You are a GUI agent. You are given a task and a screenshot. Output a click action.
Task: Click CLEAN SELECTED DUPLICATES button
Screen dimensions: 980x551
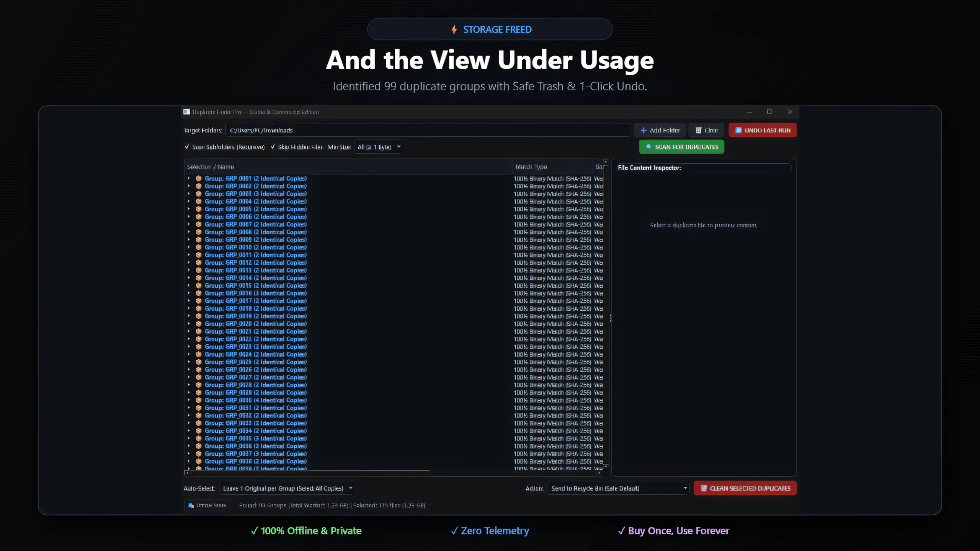pos(745,488)
